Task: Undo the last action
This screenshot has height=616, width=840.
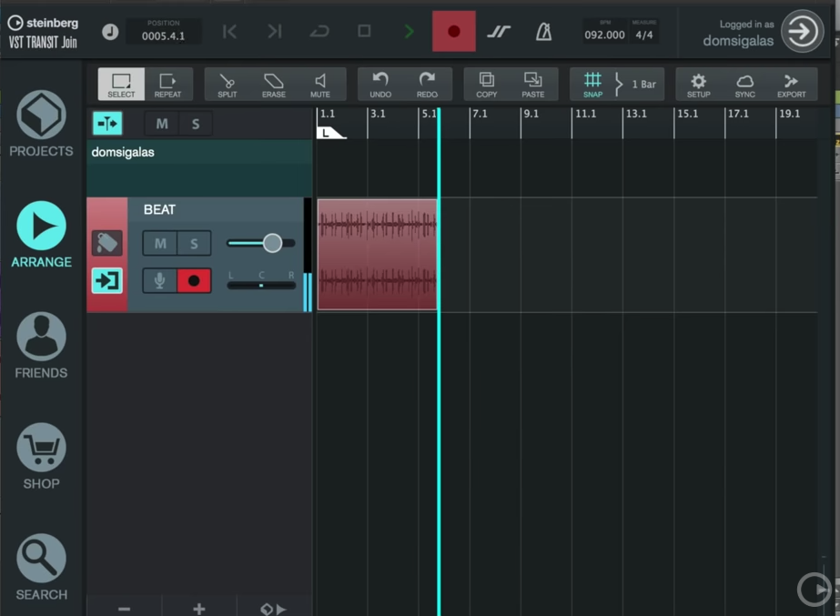Action: (380, 84)
